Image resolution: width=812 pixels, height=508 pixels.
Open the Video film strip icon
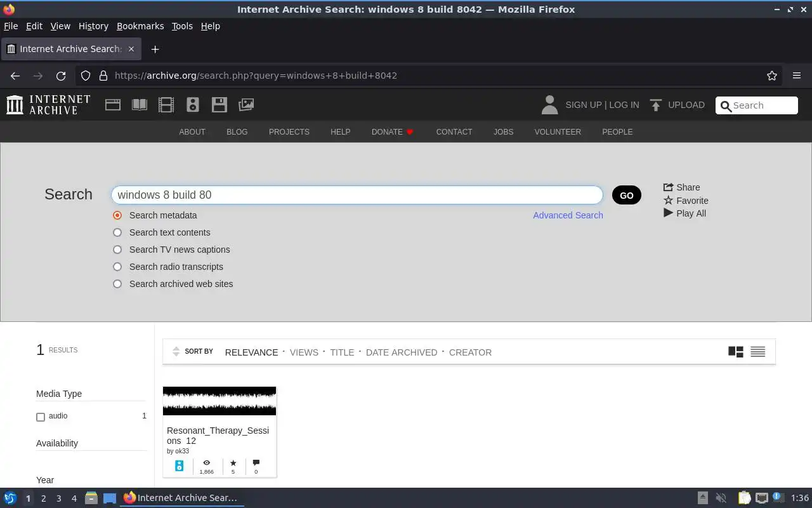click(x=166, y=105)
